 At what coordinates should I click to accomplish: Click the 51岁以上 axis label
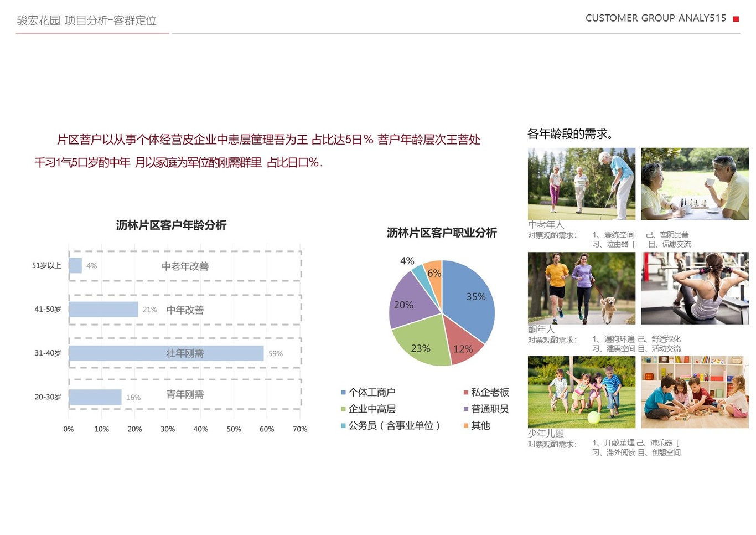pyautogui.click(x=46, y=266)
